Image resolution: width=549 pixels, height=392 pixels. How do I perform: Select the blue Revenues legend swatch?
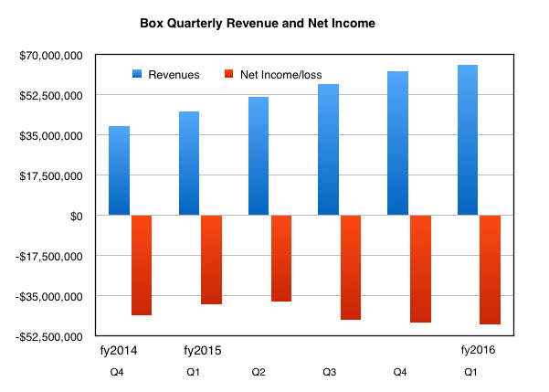pyautogui.click(x=137, y=74)
